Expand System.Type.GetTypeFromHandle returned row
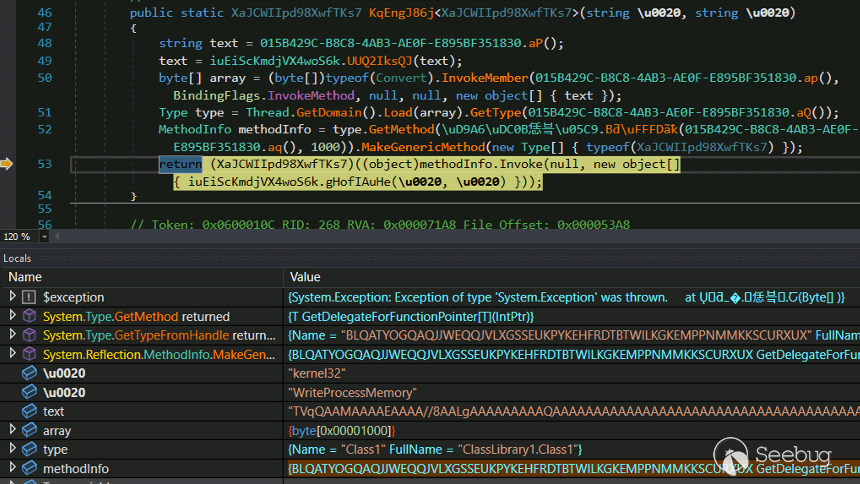860x484 pixels. click(x=13, y=334)
